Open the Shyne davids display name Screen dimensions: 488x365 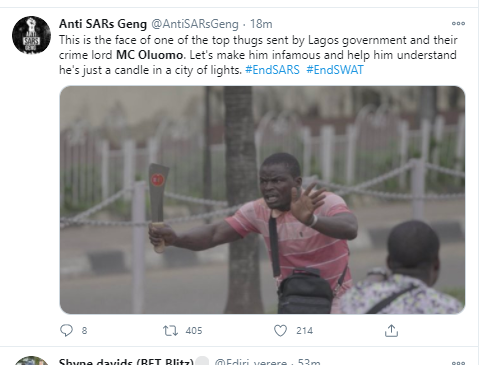pos(126,362)
